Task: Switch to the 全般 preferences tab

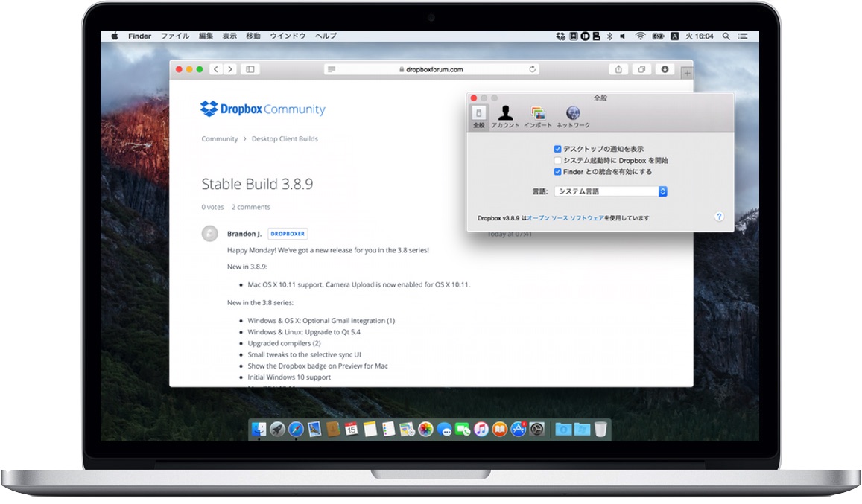Action: coord(479,117)
